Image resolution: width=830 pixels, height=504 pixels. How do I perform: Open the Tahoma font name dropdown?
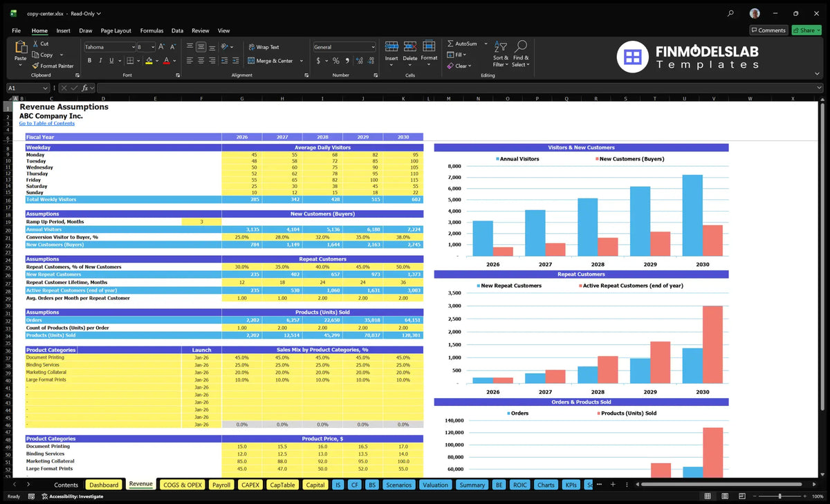click(x=133, y=47)
